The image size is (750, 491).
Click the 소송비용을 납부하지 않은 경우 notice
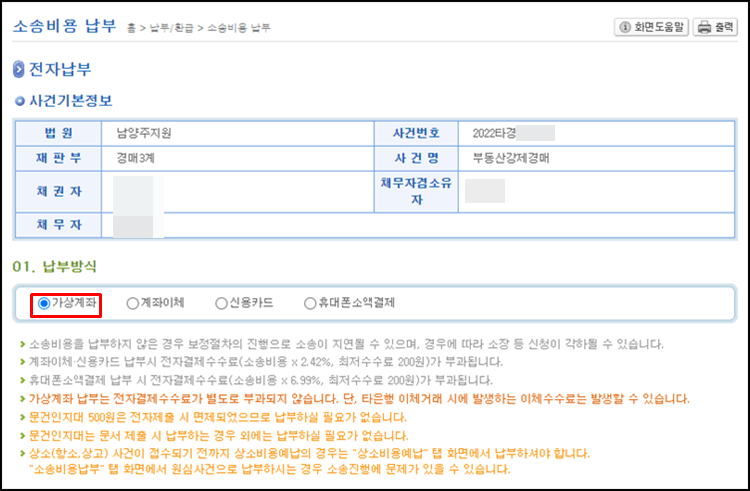click(x=346, y=344)
